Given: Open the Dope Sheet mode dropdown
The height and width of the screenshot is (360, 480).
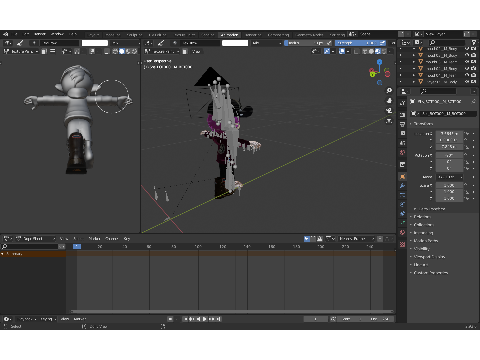Looking at the screenshot, I should pos(35,239).
